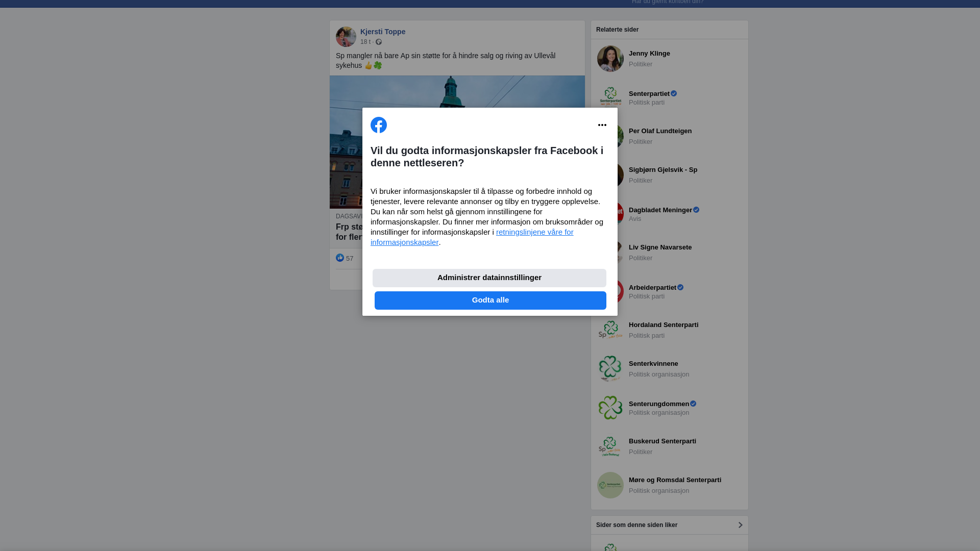Open Senterungdommen page link
Image resolution: width=980 pixels, height=551 pixels.
[659, 404]
